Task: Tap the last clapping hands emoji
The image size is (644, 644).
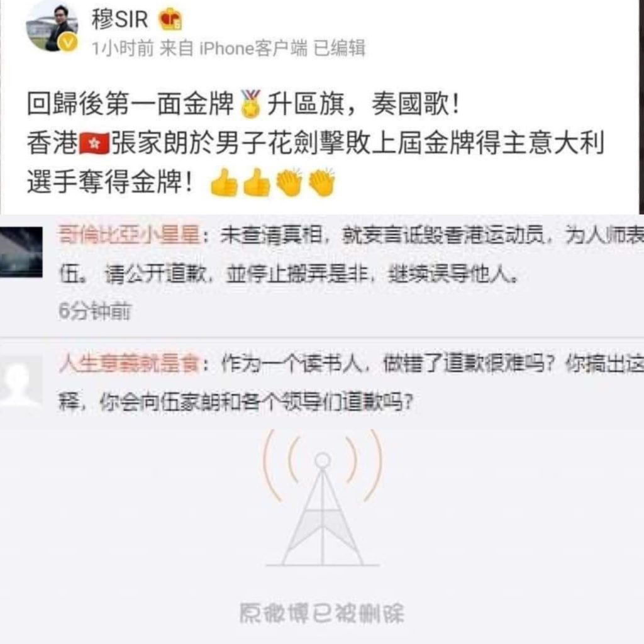Action: 322,182
